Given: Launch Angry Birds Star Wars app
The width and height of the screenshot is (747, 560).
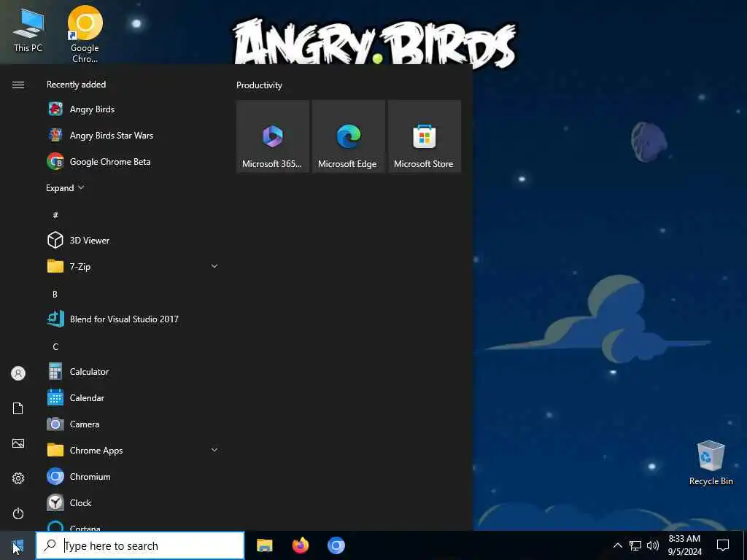Looking at the screenshot, I should [133, 135].
